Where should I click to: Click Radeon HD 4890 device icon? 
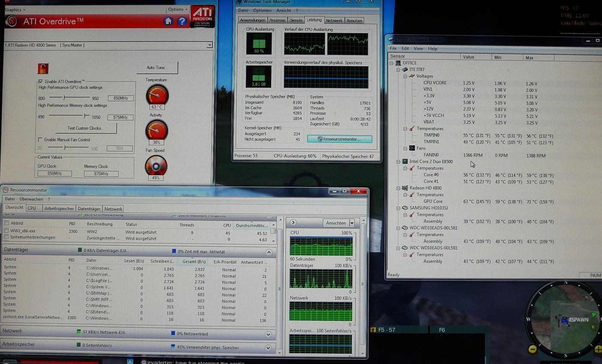point(405,188)
